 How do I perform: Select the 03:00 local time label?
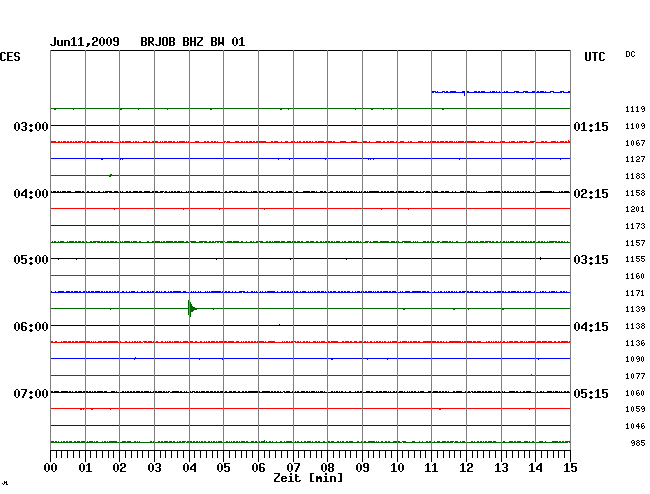point(31,126)
